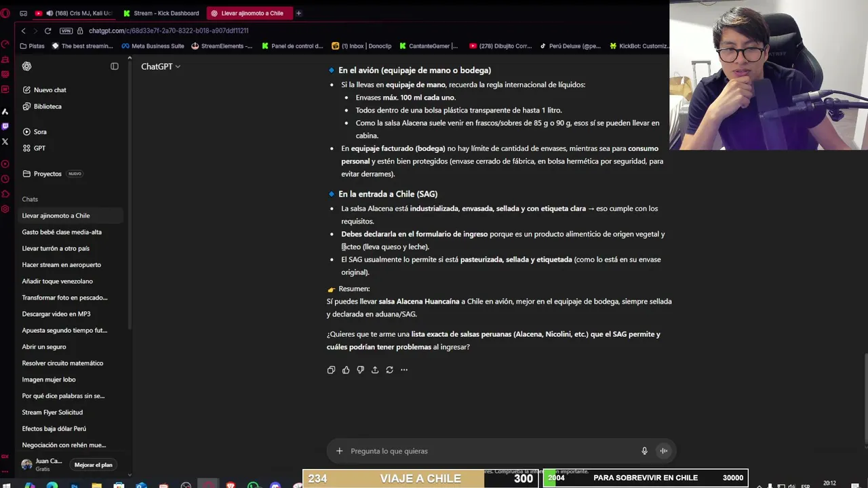Click the chatgpt.com address bar URL
This screenshot has height=488, width=868.
tap(168, 30)
